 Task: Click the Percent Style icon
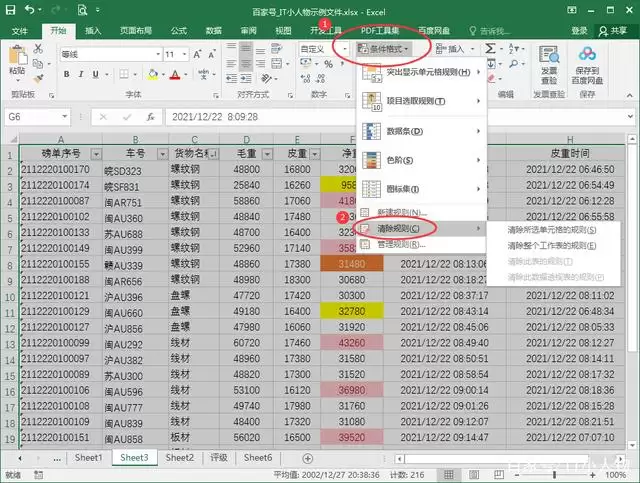328,64
